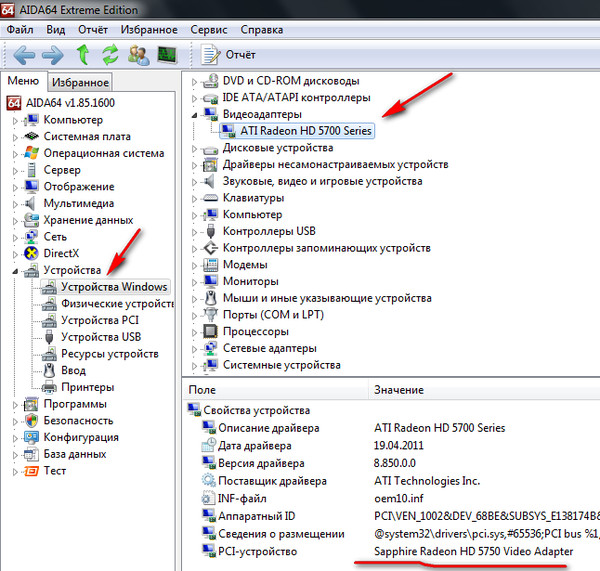The image size is (600, 571).
Task: Expand DVD и CD-ROM дисководы node
Action: coord(194,82)
